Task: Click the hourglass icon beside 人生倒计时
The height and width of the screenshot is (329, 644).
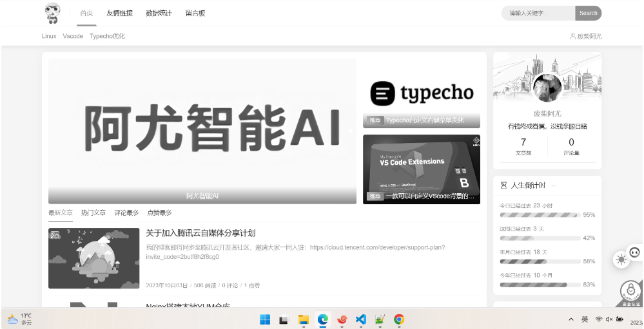Action: [x=504, y=185]
